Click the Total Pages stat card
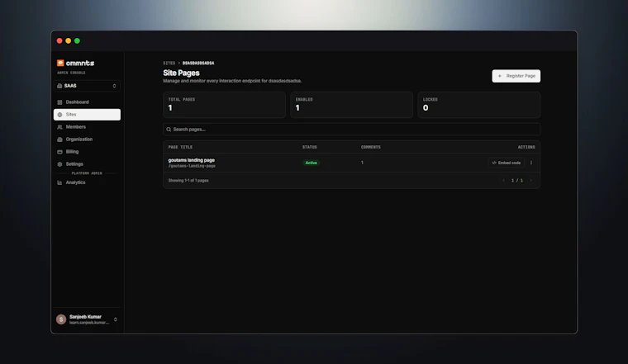 (224, 105)
